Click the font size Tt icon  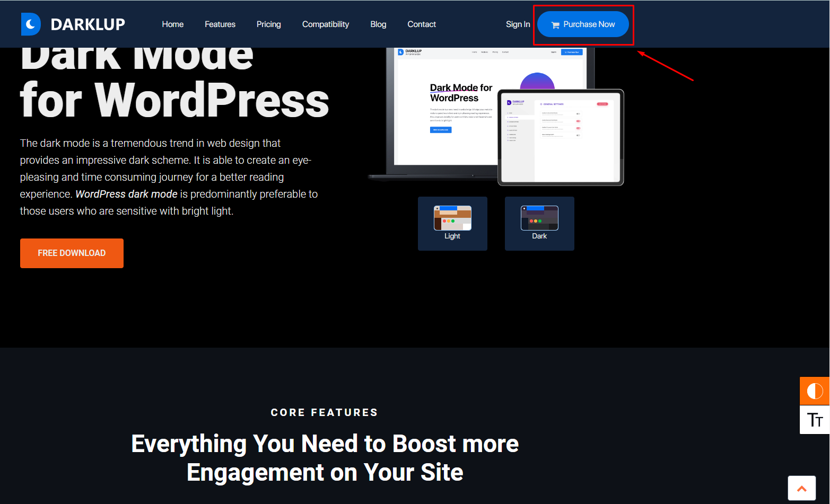click(x=815, y=420)
